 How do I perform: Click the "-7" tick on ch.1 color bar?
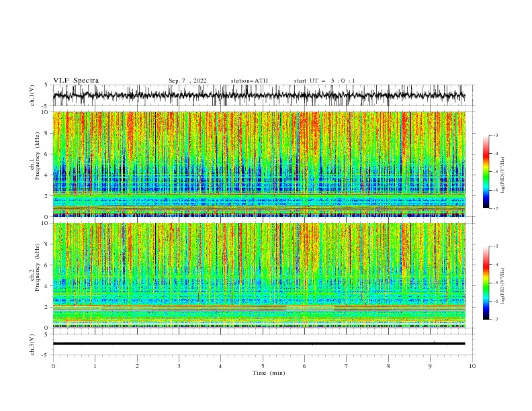pos(496,209)
